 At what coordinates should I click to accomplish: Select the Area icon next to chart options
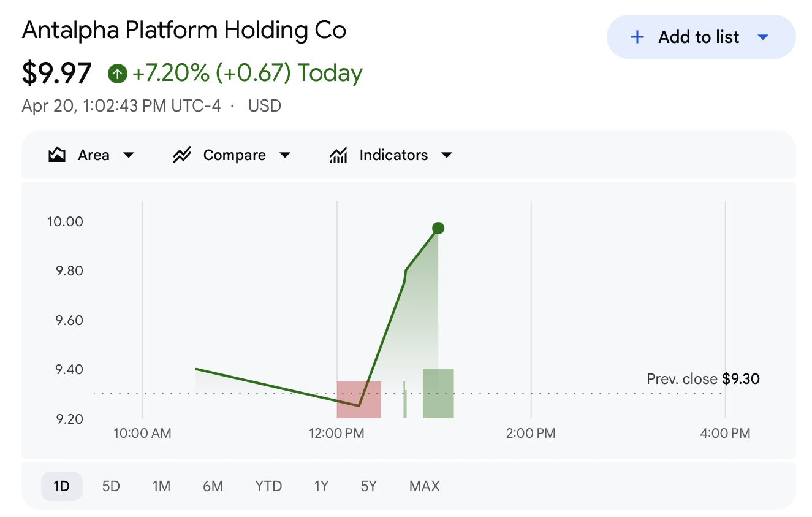point(56,155)
